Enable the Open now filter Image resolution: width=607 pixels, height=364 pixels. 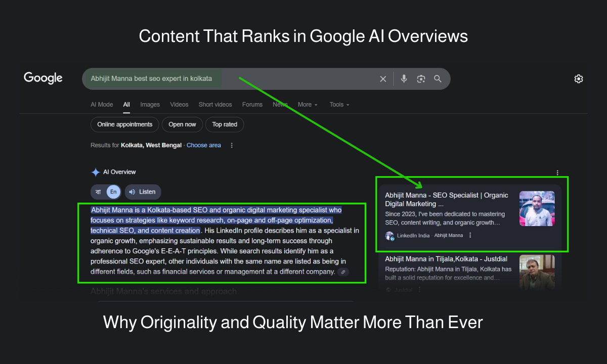182,124
